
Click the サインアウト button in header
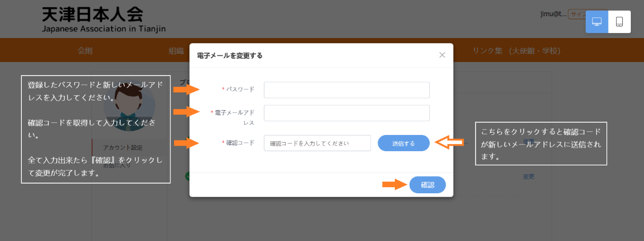(577, 14)
